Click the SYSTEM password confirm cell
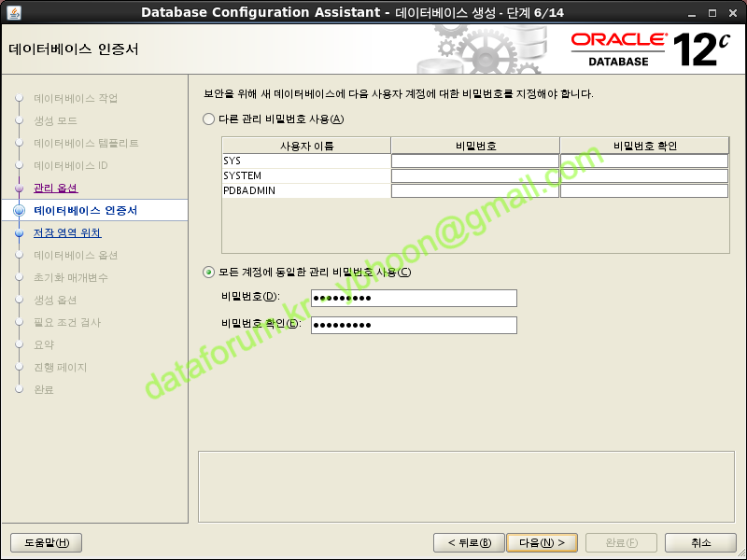 click(x=643, y=175)
